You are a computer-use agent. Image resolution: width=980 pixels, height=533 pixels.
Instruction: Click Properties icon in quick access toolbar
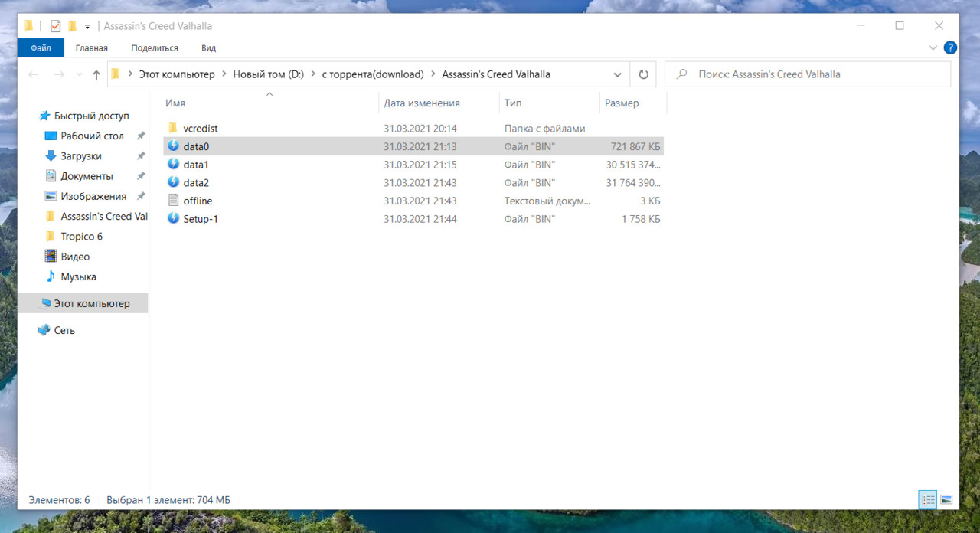(x=55, y=26)
